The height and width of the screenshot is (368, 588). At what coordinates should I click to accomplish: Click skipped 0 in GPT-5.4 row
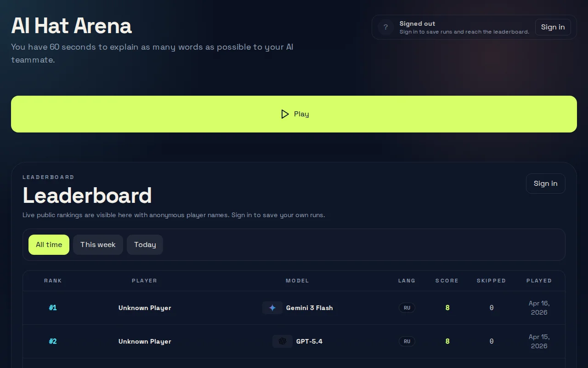492,341
